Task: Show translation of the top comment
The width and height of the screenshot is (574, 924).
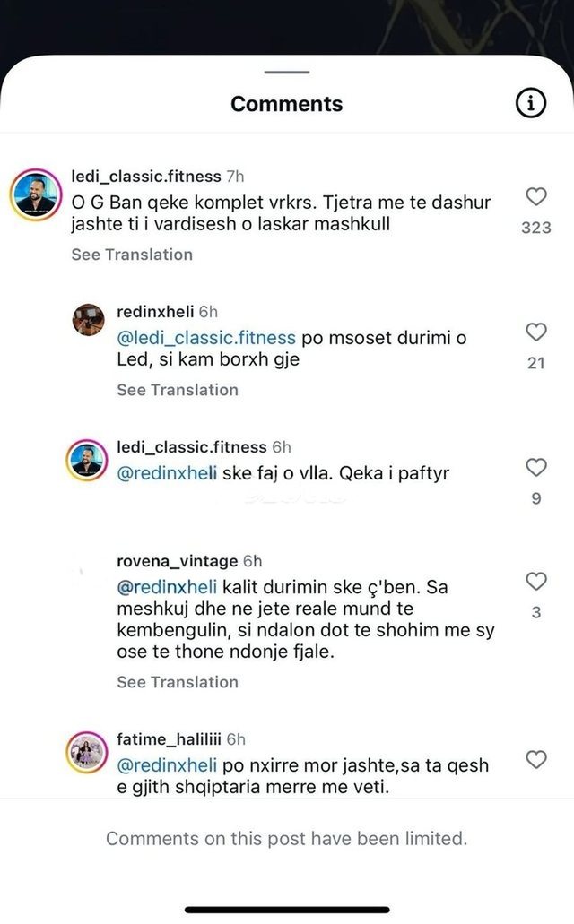Action: [132, 255]
